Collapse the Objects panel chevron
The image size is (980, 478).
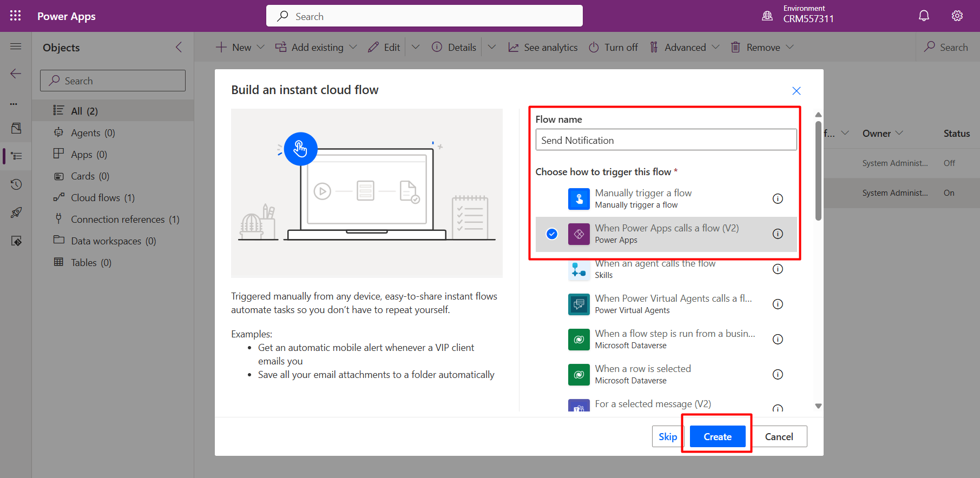pos(179,47)
